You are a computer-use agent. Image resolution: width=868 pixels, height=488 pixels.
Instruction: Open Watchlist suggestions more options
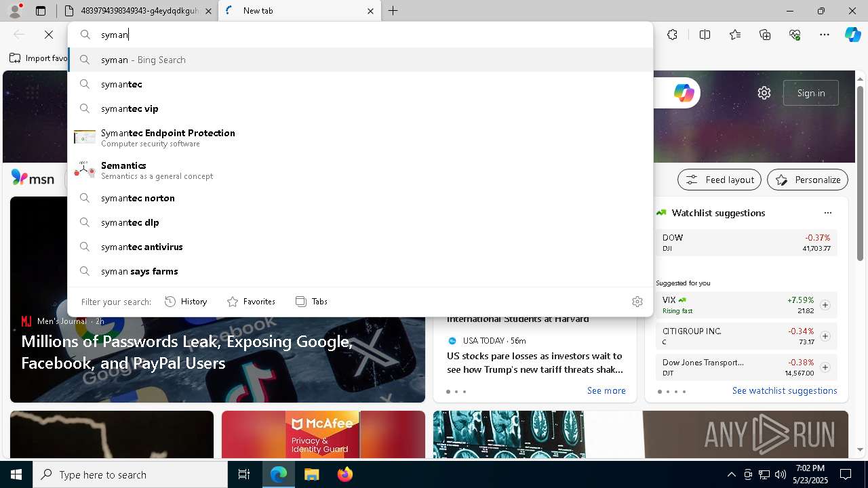click(x=827, y=213)
